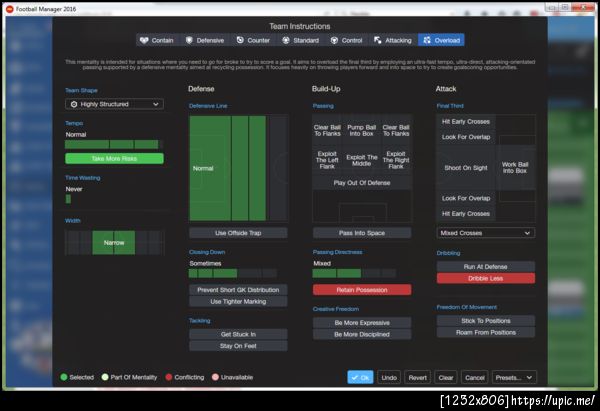Select the Standard mentality tab
The image size is (600, 411).
click(300, 40)
